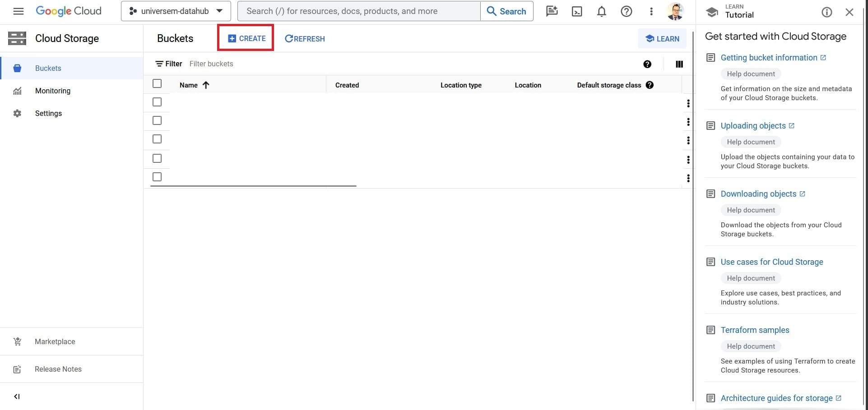Click the horizontal table scrollbar
This screenshot has width=868, height=410.
coord(253,185)
